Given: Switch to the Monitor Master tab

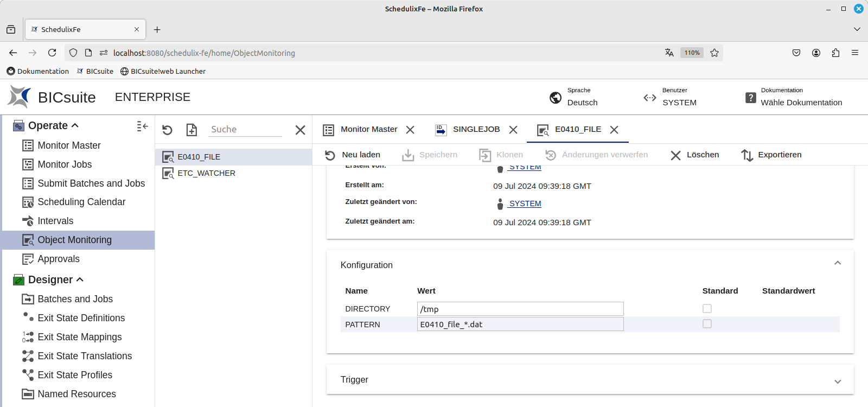Looking at the screenshot, I should 369,129.
